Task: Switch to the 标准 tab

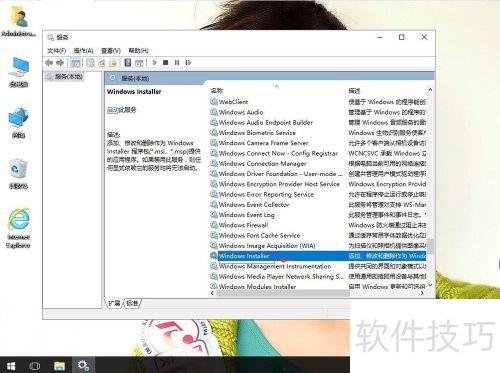Action: coord(132,303)
